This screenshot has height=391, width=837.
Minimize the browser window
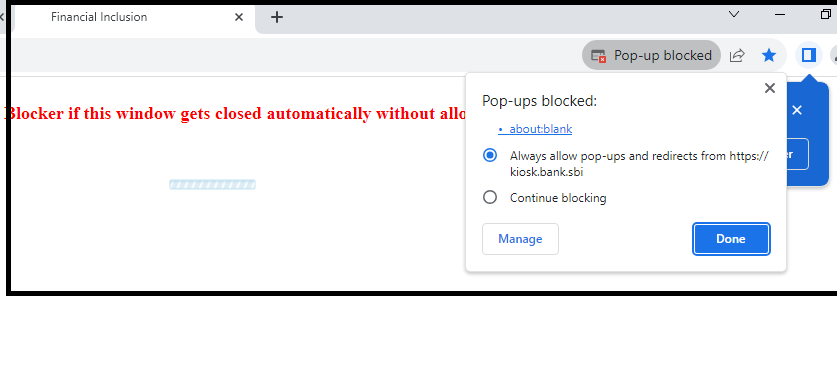coord(780,14)
